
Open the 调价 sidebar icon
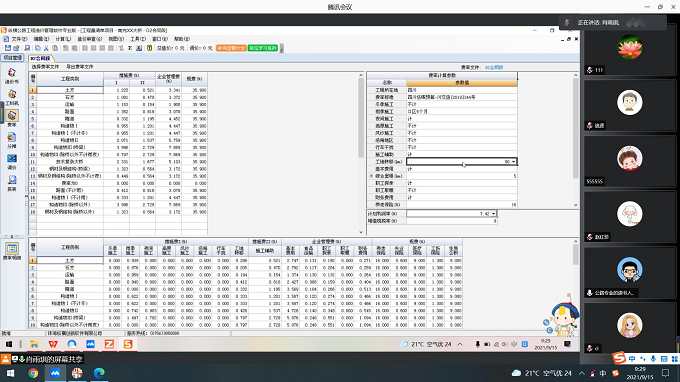(12, 161)
